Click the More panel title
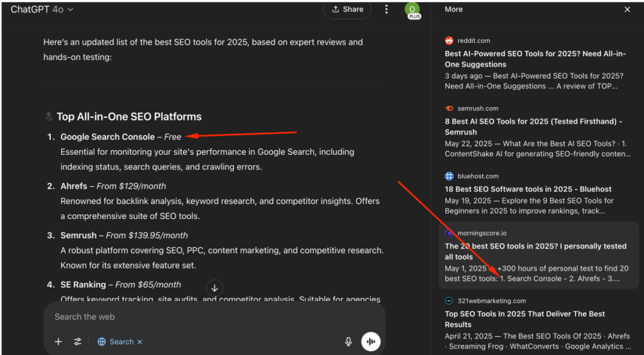This screenshot has width=644, height=355. pos(453,9)
